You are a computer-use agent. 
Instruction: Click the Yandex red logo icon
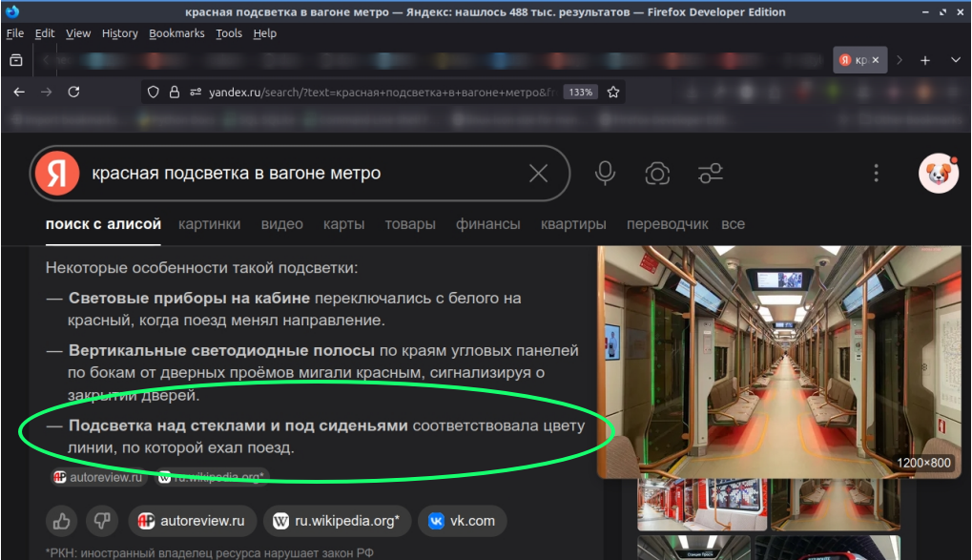(x=56, y=173)
